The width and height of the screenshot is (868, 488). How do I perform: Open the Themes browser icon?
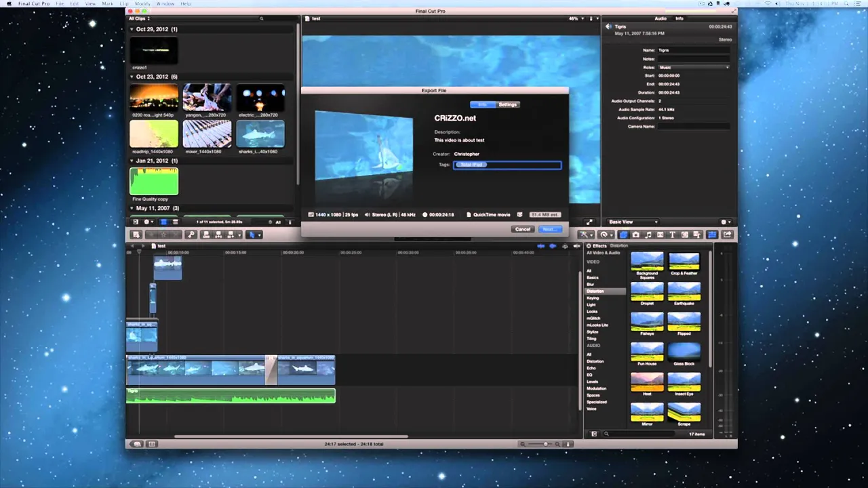pos(697,235)
